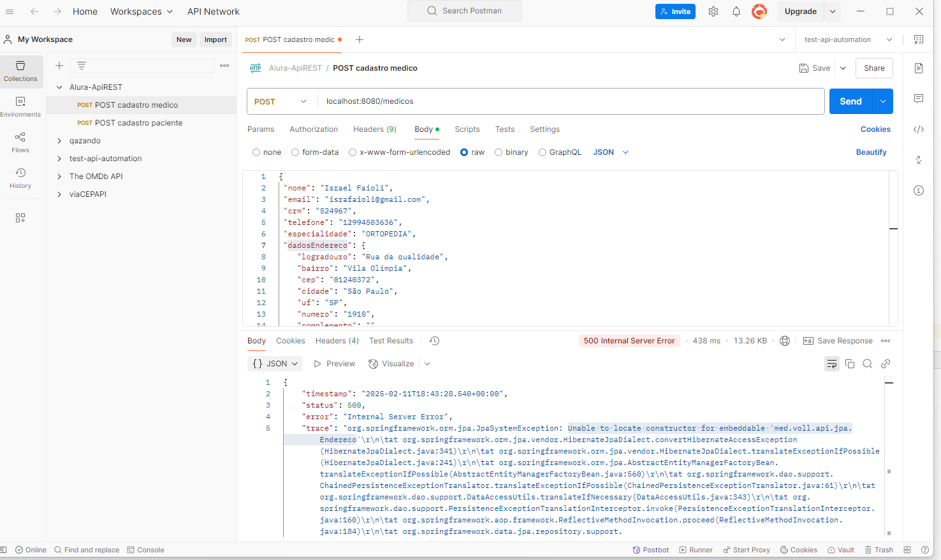941x560 pixels.
Task: Click the Send button
Action: click(x=851, y=101)
